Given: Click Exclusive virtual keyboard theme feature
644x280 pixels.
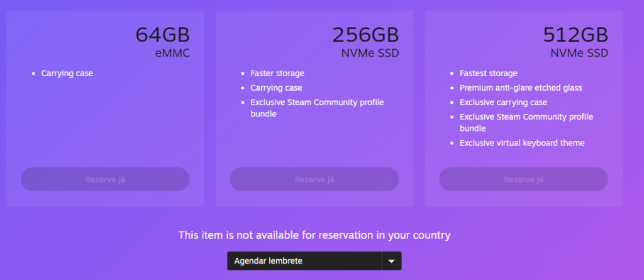Looking at the screenshot, I should pos(522,143).
